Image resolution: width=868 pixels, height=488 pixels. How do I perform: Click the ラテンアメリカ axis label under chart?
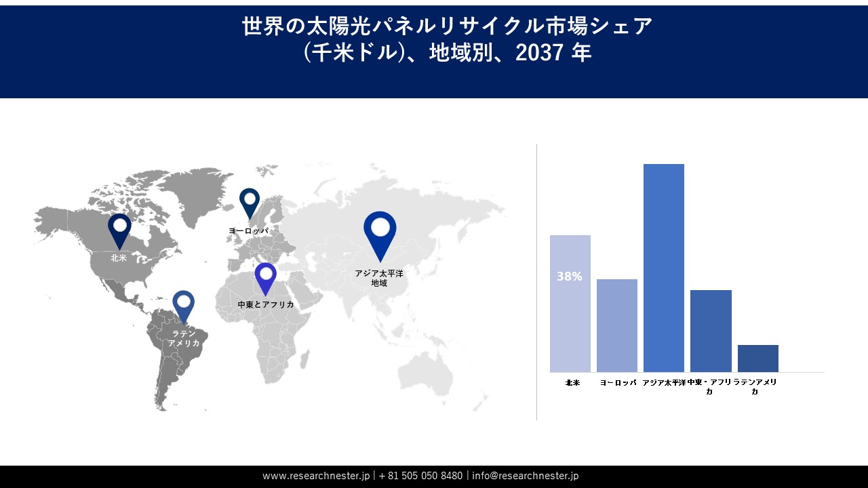pos(755,387)
